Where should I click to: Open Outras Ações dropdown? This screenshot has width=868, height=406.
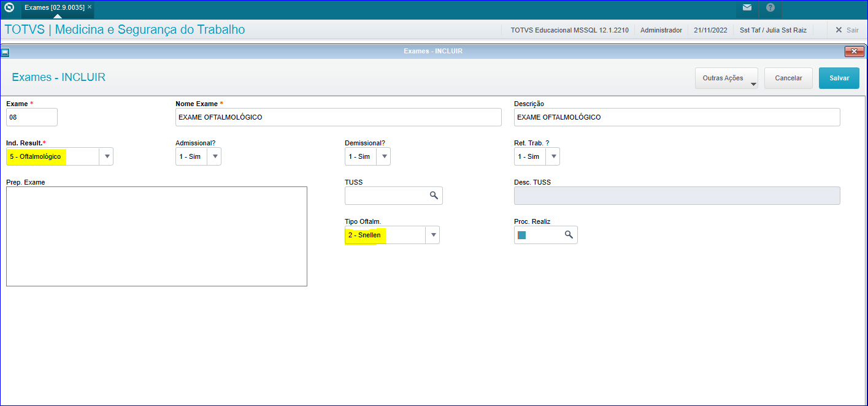726,79
